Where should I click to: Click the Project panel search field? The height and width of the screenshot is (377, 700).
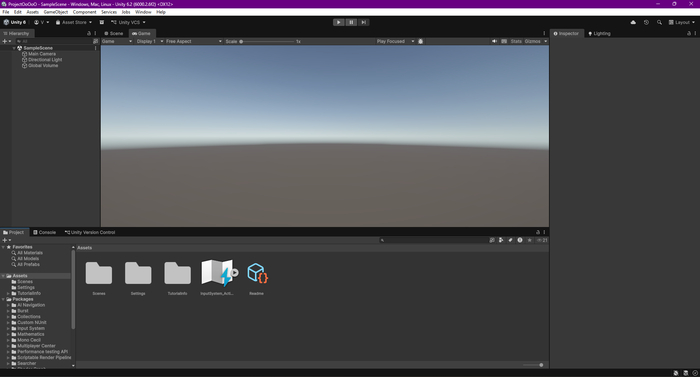pyautogui.click(x=433, y=240)
